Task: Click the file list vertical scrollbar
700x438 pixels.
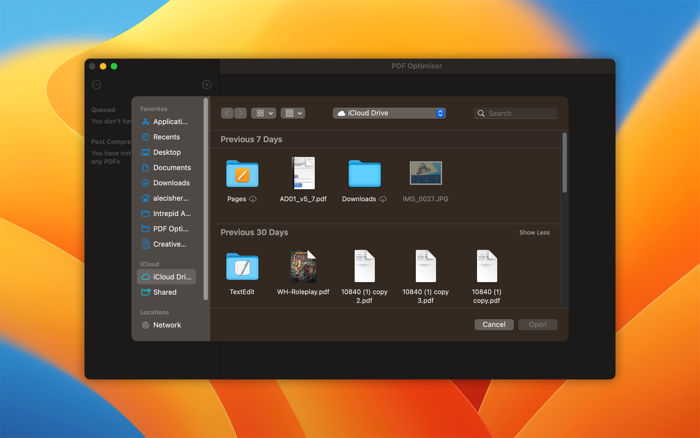Action: coord(564,163)
